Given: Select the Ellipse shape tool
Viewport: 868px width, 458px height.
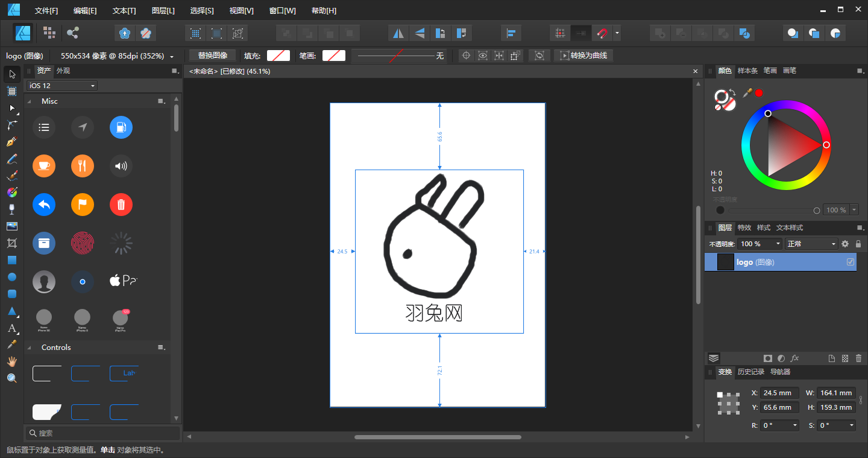Looking at the screenshot, I should [12, 277].
